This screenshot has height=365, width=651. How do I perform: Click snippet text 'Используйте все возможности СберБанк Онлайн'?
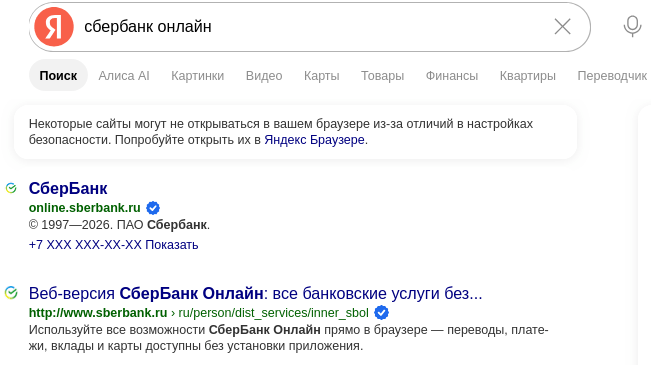tap(174, 330)
